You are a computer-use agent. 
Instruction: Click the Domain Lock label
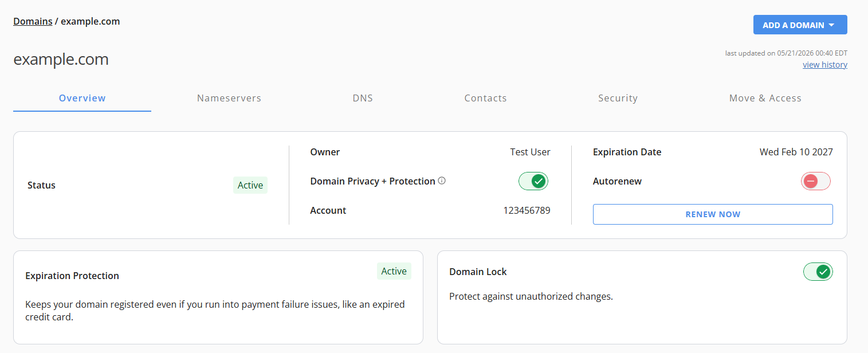(x=478, y=272)
